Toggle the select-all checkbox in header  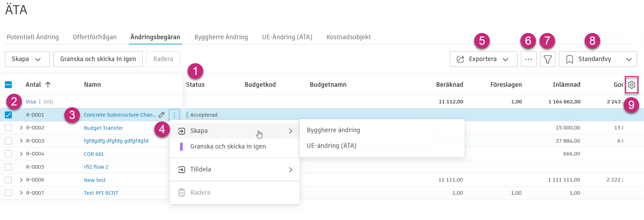[x=8, y=85]
